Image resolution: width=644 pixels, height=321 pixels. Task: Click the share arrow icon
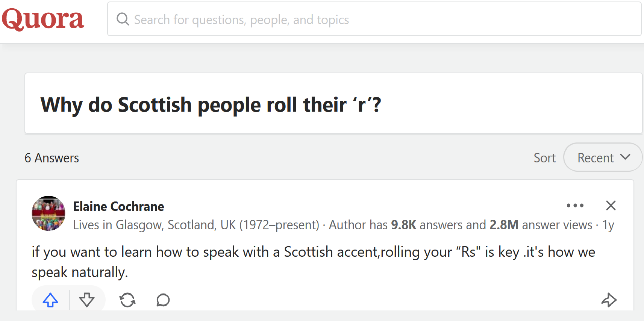tap(609, 300)
